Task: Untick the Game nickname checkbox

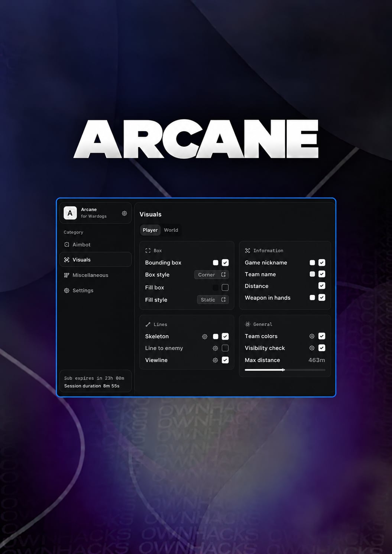Action: point(322,263)
